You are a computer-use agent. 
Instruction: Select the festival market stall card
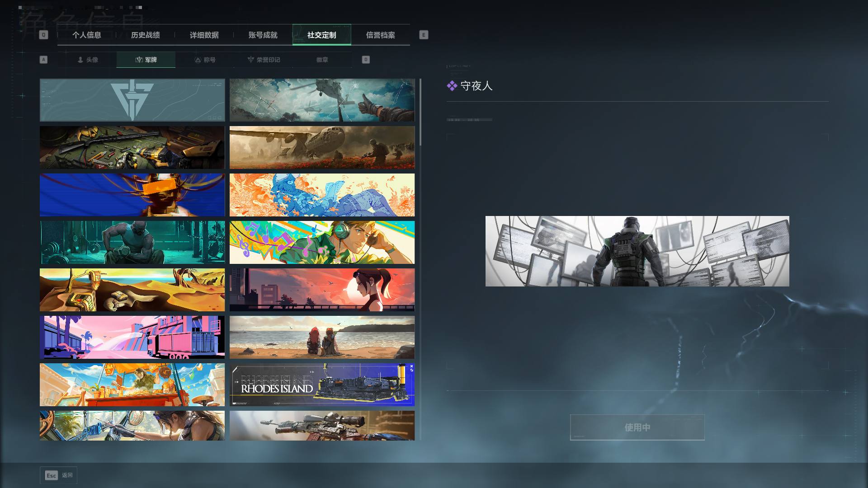coord(132,385)
